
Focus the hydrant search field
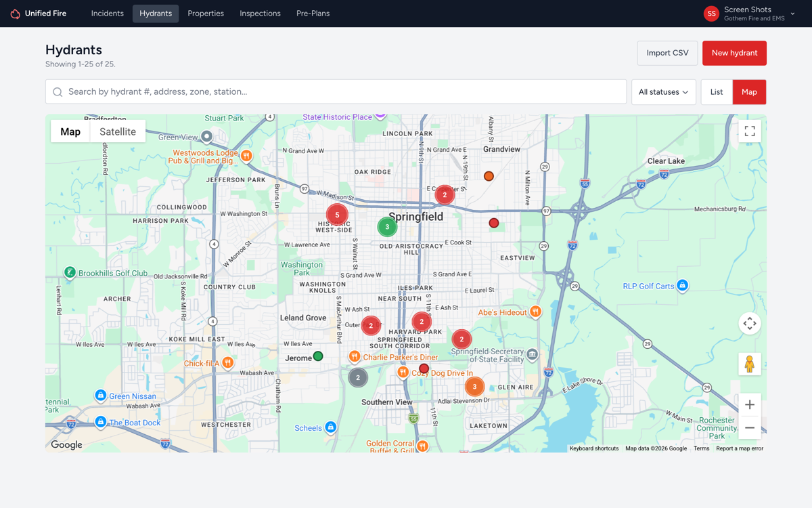pos(336,92)
